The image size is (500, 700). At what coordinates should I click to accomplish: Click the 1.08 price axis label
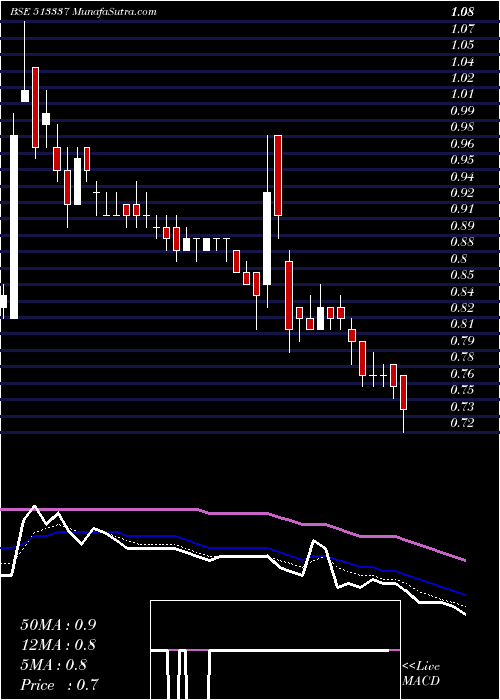click(x=462, y=12)
